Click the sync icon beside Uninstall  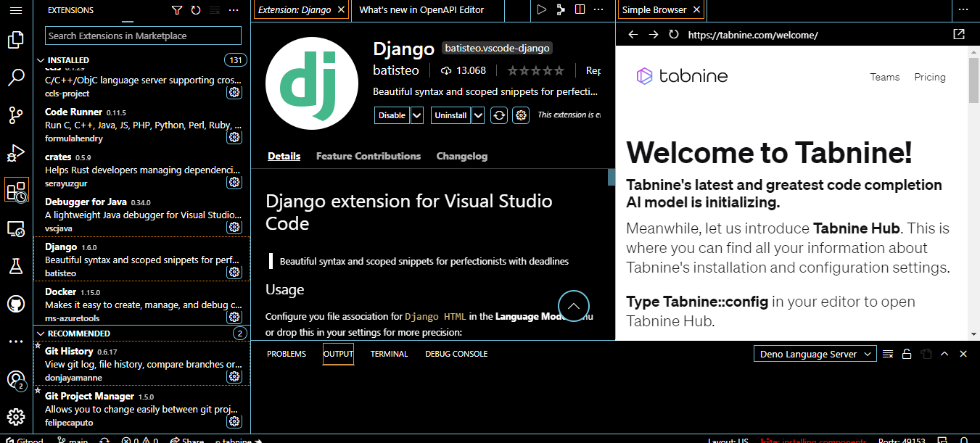point(499,115)
